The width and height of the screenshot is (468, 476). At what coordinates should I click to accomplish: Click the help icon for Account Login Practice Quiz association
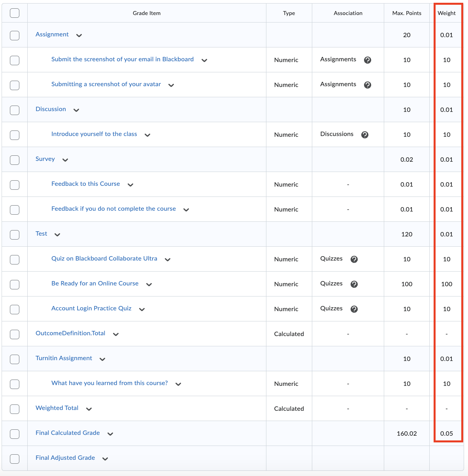(354, 309)
